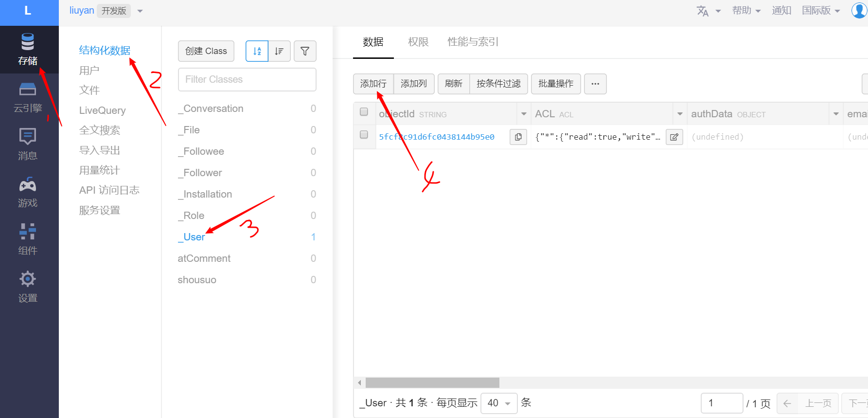Screen dimensions: 868x418
Task: Open API 访问日志 in the storage menu
Action: point(109,190)
